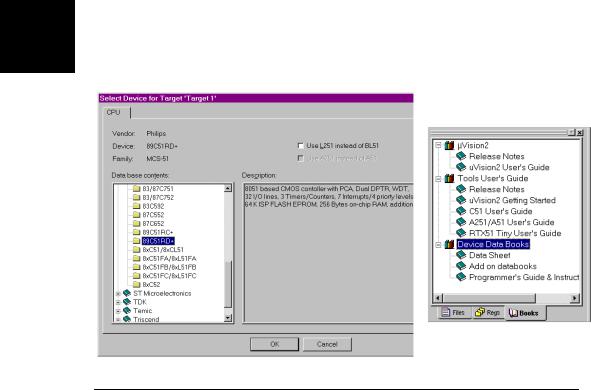Screen dimensions: 591x390
Task: Expand the Triscend vendor node
Action: pyautogui.click(x=118, y=320)
